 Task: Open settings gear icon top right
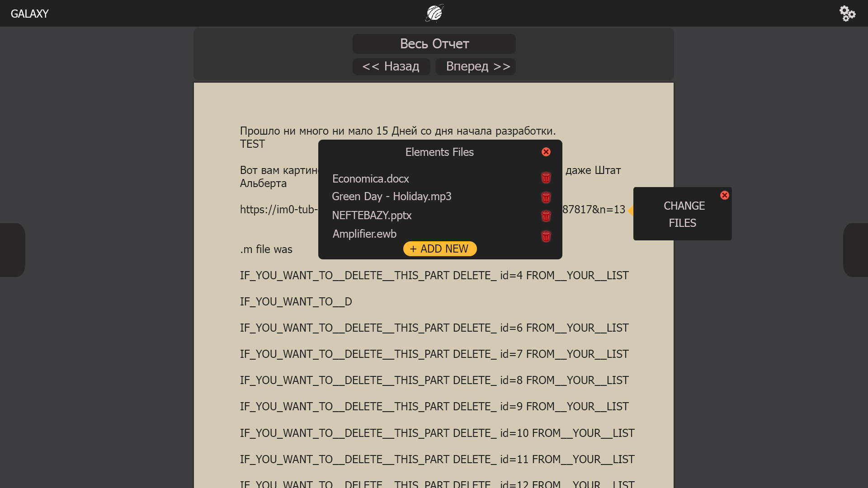[848, 14]
